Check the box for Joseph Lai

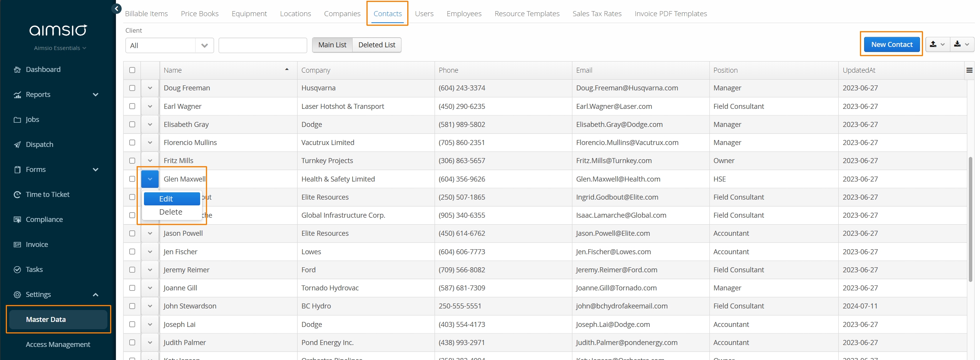[132, 324]
